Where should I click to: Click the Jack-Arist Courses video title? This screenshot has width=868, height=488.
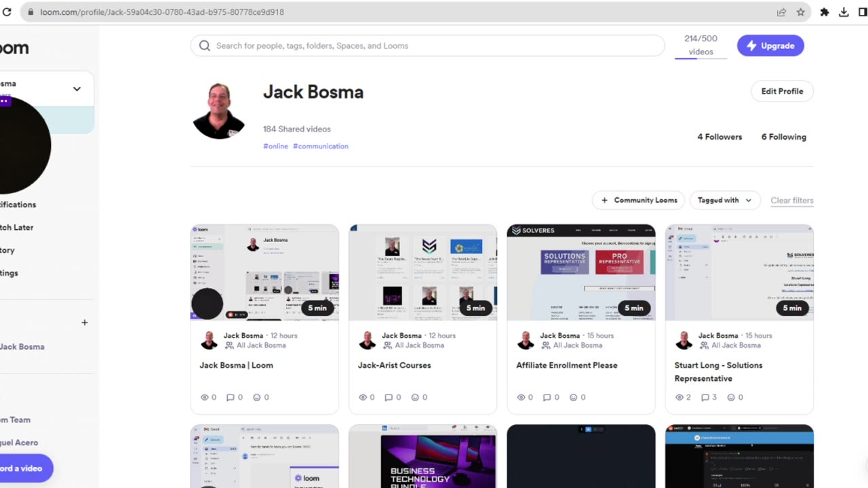click(x=394, y=365)
